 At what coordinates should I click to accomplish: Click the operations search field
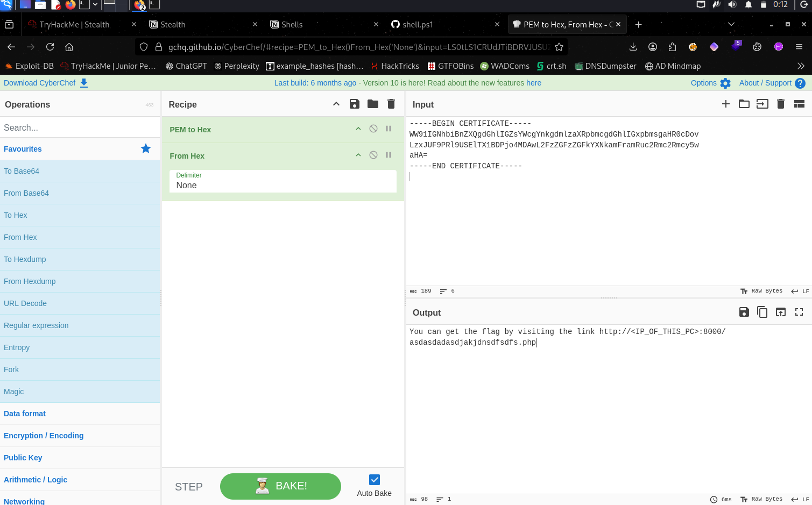point(80,127)
